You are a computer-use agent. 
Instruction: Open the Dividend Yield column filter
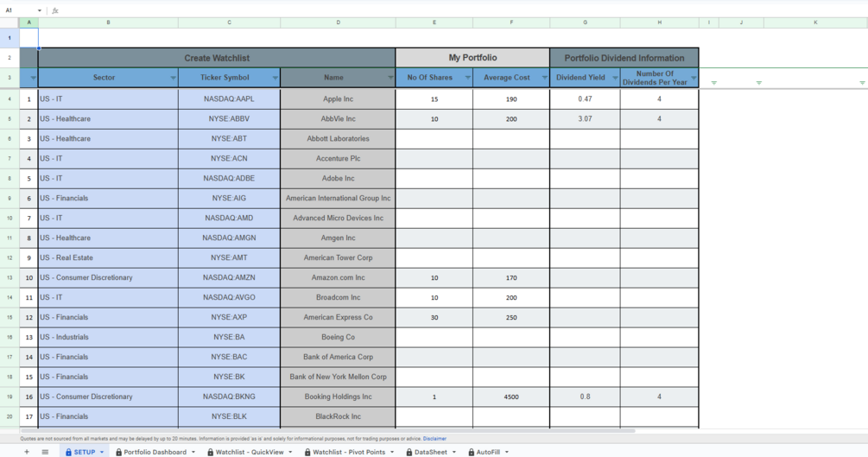click(615, 78)
